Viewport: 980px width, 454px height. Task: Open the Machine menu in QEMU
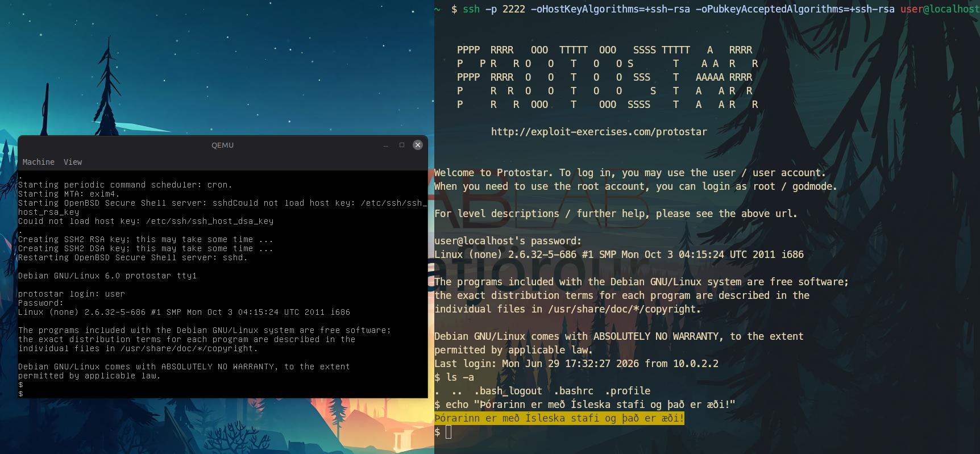[39, 162]
